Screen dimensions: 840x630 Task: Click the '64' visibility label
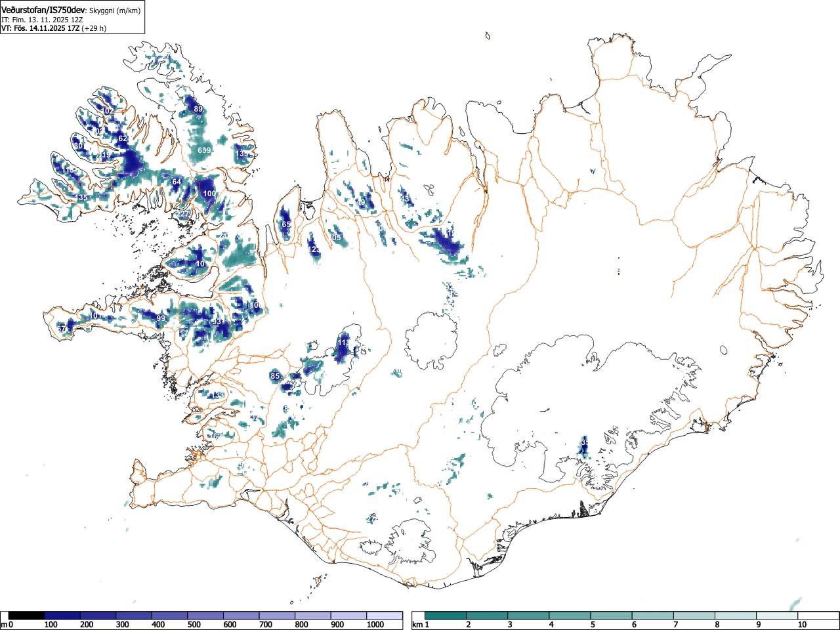pos(176,182)
